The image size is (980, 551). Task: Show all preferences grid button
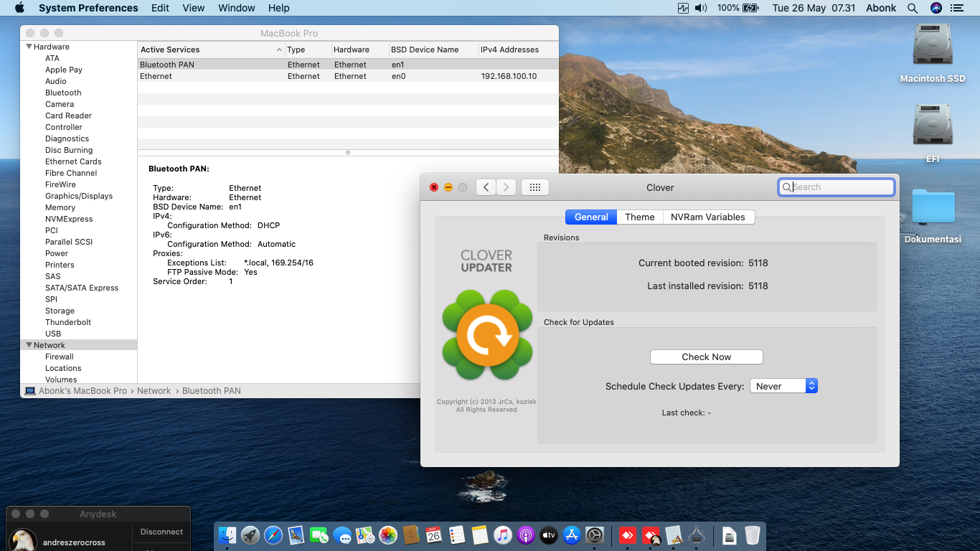click(x=534, y=187)
